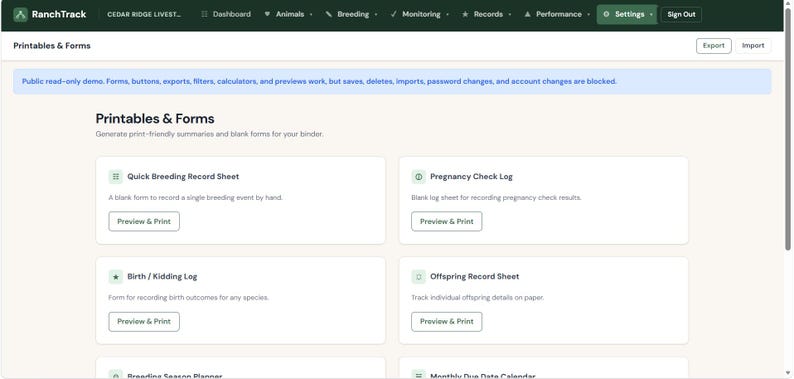The height and width of the screenshot is (379, 794).
Task: Open the Animals menu
Action: click(289, 14)
